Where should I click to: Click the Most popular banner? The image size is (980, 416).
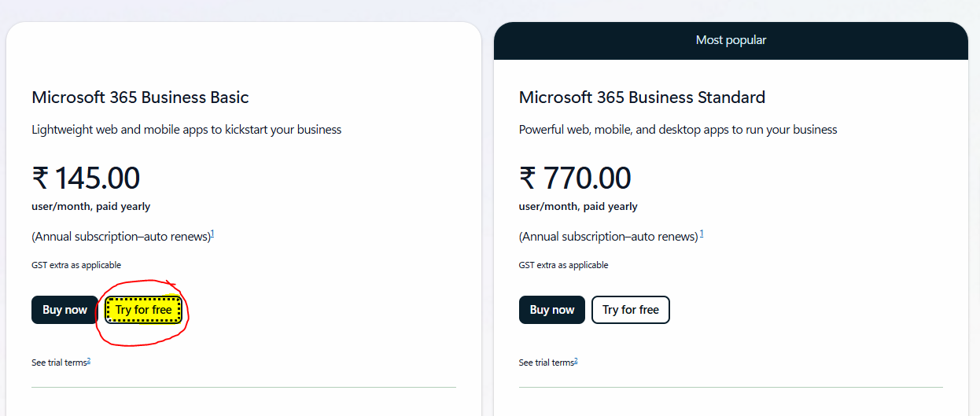click(731, 40)
